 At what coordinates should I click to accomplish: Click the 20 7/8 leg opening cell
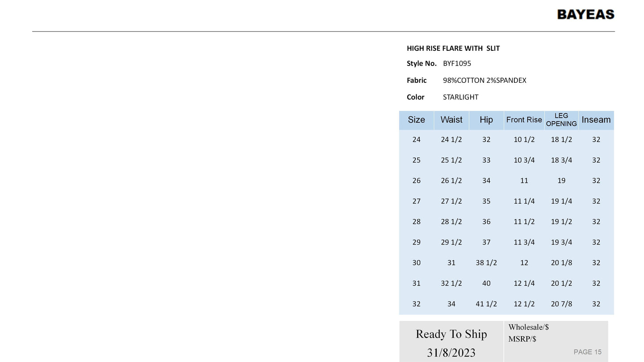(561, 304)
